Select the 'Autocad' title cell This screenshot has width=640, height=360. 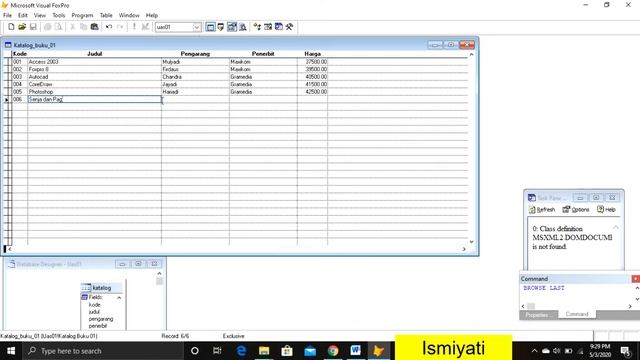click(x=94, y=77)
